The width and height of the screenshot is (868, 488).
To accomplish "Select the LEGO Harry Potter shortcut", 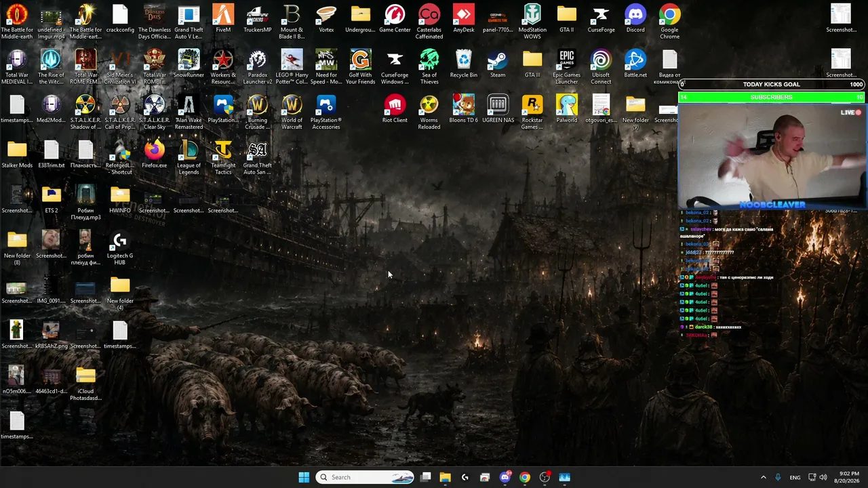I will click(292, 67).
